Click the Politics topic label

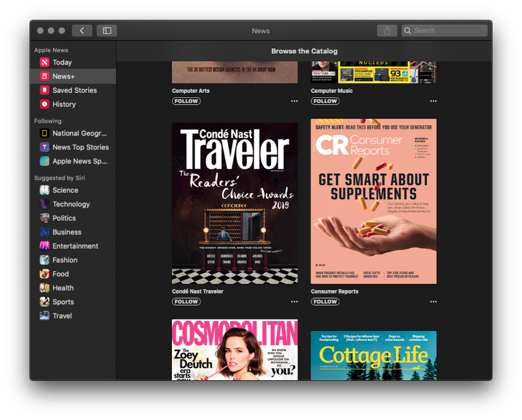click(x=64, y=218)
